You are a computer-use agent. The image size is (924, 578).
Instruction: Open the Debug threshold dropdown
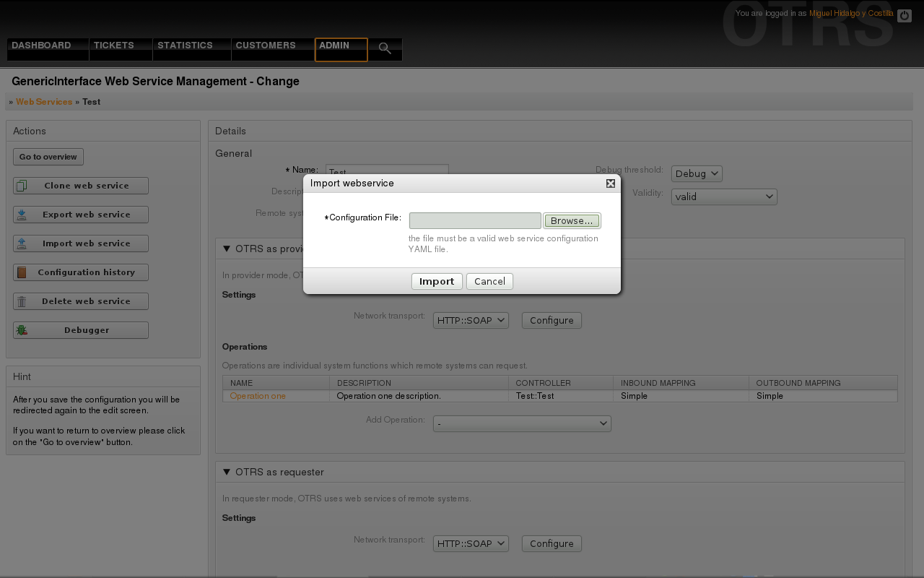(x=696, y=173)
